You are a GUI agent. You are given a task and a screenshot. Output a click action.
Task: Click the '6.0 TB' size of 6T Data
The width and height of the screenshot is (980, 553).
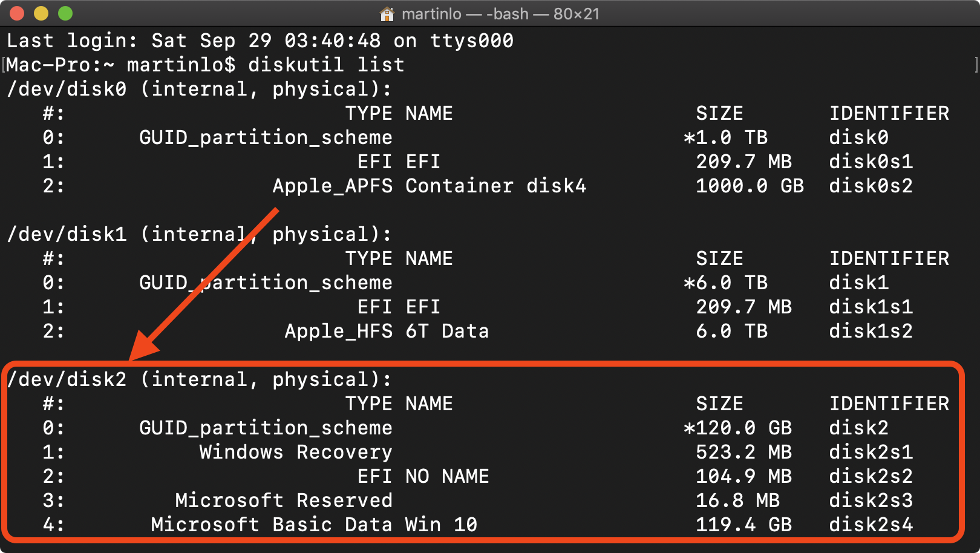pyautogui.click(x=731, y=331)
